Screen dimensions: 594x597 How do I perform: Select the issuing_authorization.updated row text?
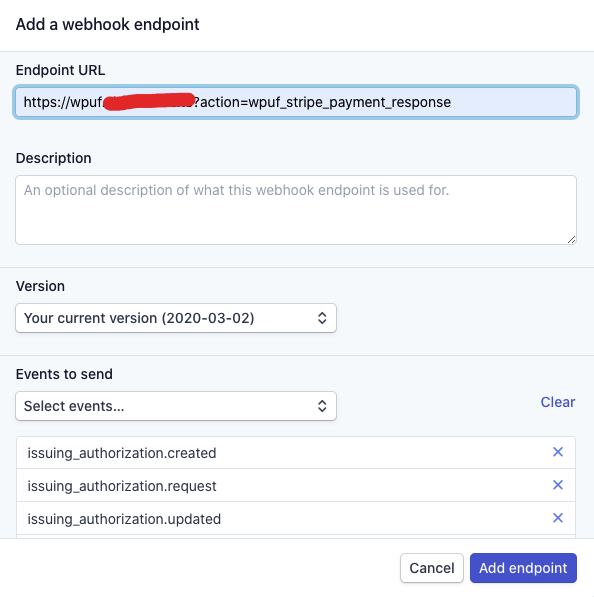pos(124,519)
